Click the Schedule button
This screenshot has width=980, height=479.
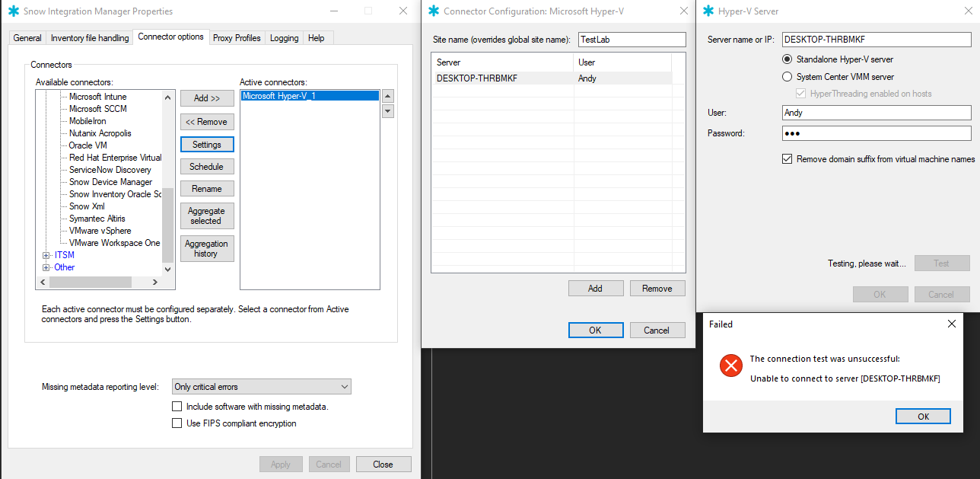pyautogui.click(x=207, y=167)
